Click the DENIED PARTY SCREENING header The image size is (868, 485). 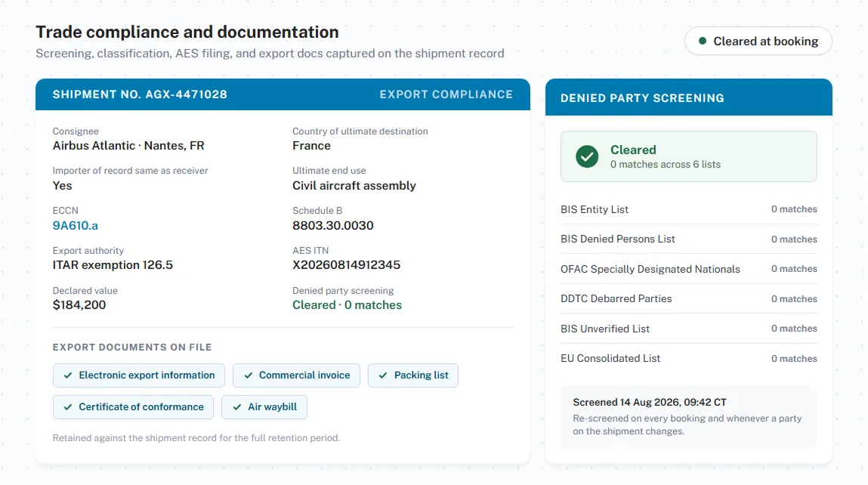(642, 98)
